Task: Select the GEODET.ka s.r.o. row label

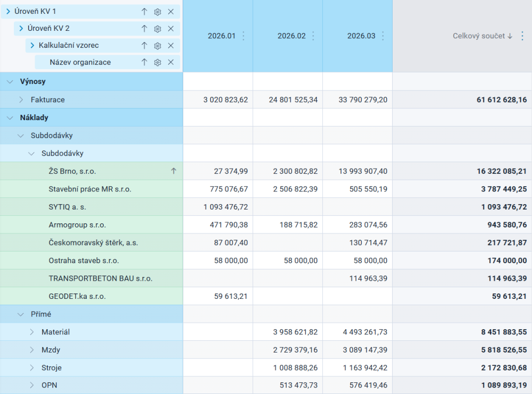Action: click(x=77, y=296)
